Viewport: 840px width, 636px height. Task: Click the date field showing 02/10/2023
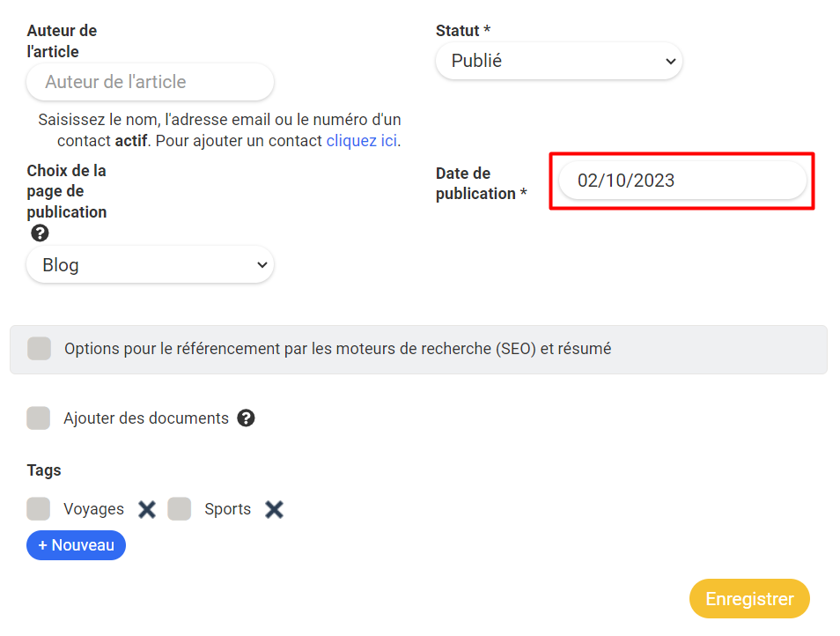682,181
